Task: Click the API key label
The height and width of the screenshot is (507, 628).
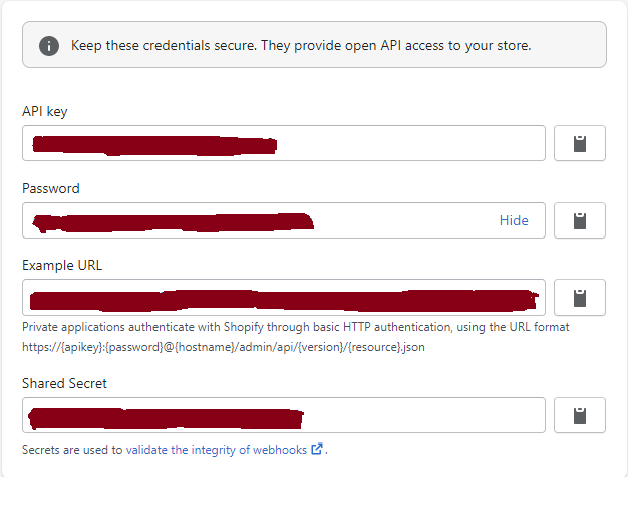Action: (45, 111)
